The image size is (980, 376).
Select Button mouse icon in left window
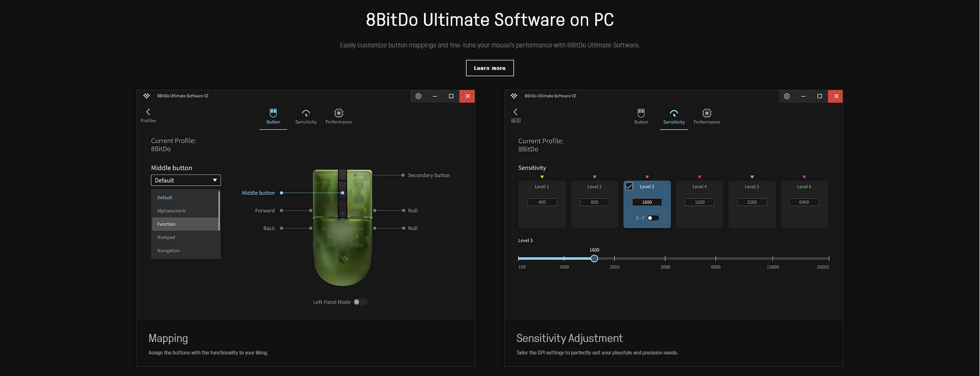tap(273, 113)
